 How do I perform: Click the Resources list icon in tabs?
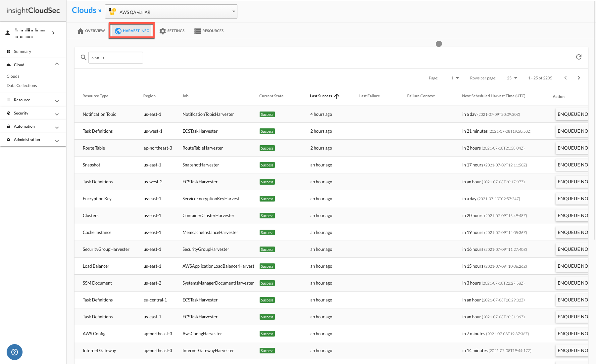[198, 31]
